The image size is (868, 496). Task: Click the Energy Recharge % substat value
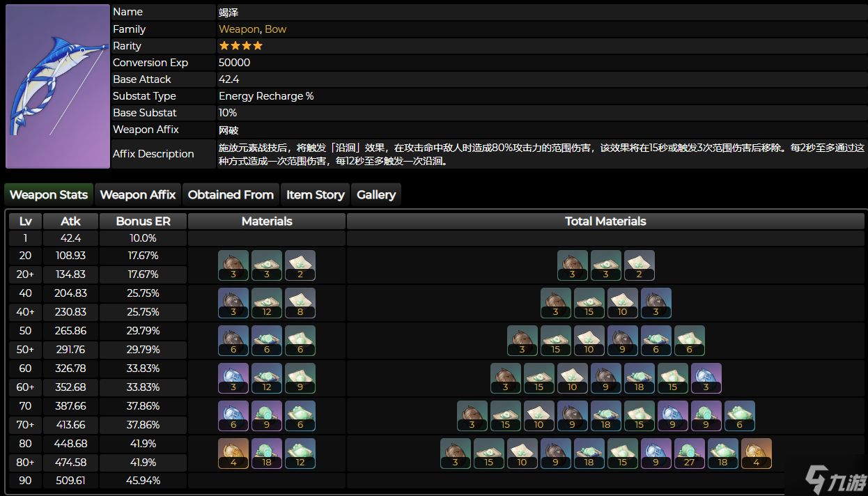pos(266,96)
